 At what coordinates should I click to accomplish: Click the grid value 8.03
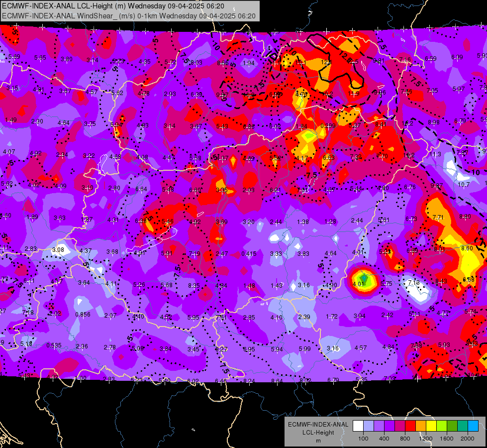click(x=196, y=63)
